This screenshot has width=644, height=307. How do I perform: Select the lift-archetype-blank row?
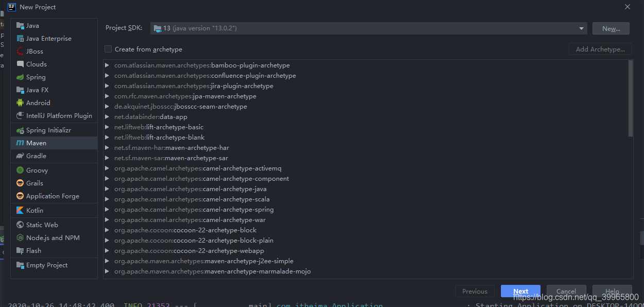[365, 138]
